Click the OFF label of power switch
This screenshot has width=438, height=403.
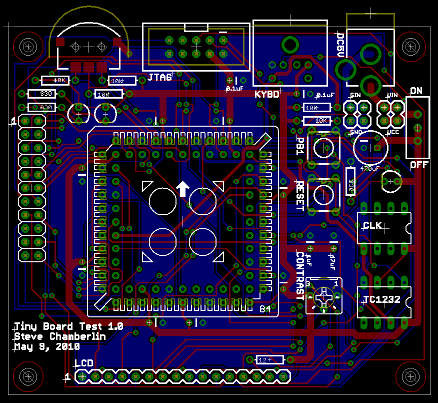tap(419, 165)
